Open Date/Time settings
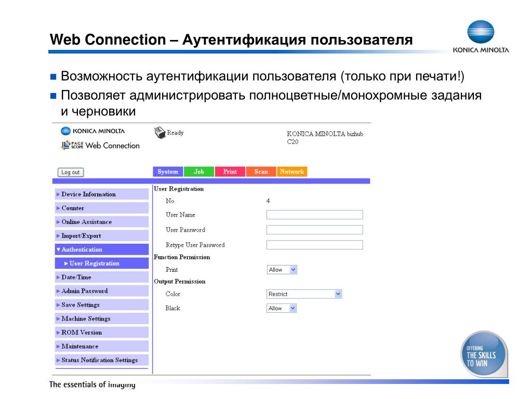The image size is (532, 399). click(x=102, y=277)
